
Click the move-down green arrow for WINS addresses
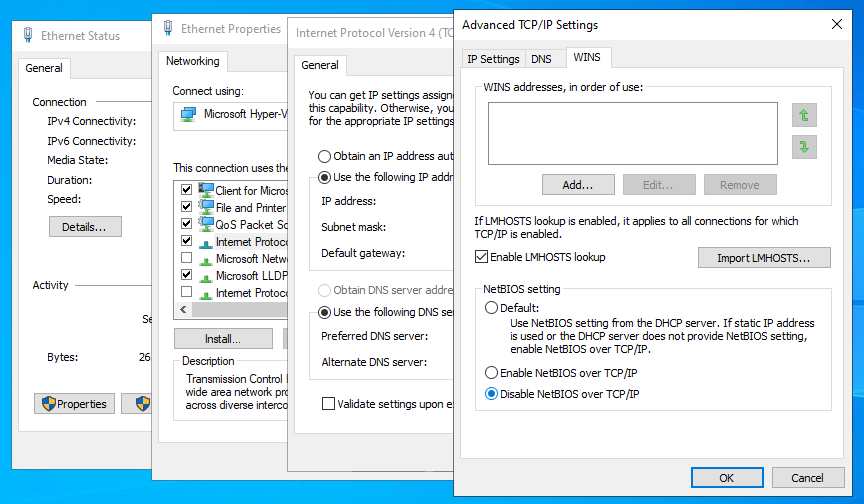click(803, 147)
